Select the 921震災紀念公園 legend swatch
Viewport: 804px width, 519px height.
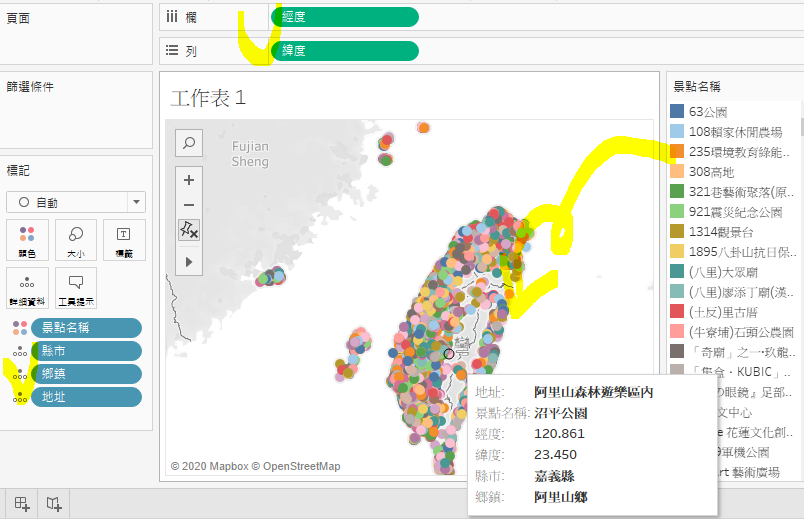pos(677,211)
